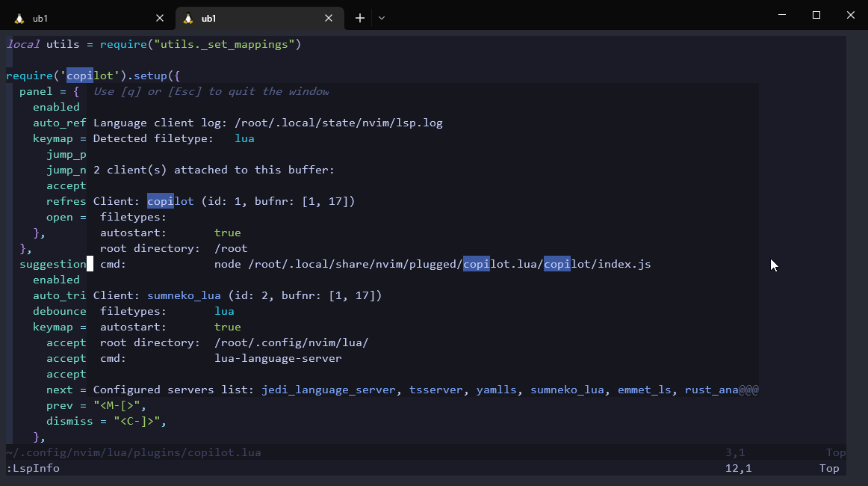Close the first ub1 tab
This screenshot has width=868, height=486.
click(x=160, y=18)
